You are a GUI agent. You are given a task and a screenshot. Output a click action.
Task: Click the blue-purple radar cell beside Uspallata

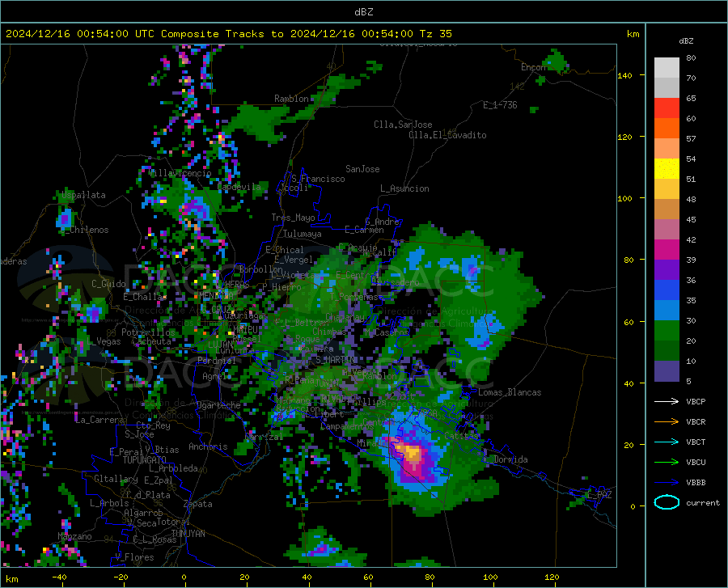point(65,218)
